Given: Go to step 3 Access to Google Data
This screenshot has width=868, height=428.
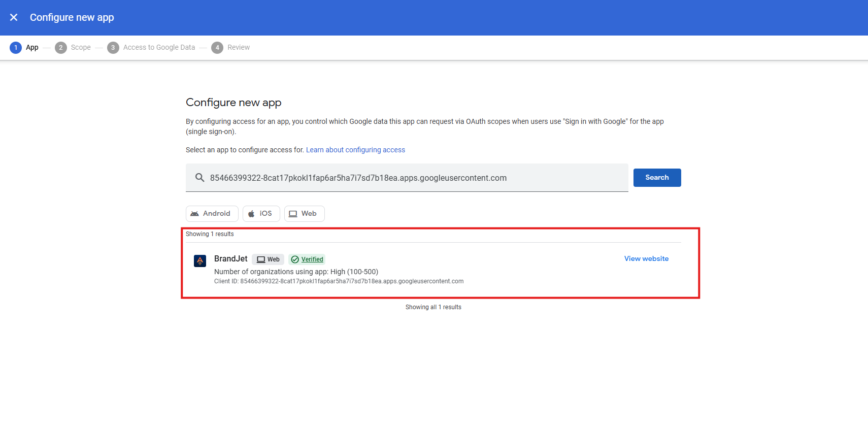Looking at the screenshot, I should [x=151, y=47].
